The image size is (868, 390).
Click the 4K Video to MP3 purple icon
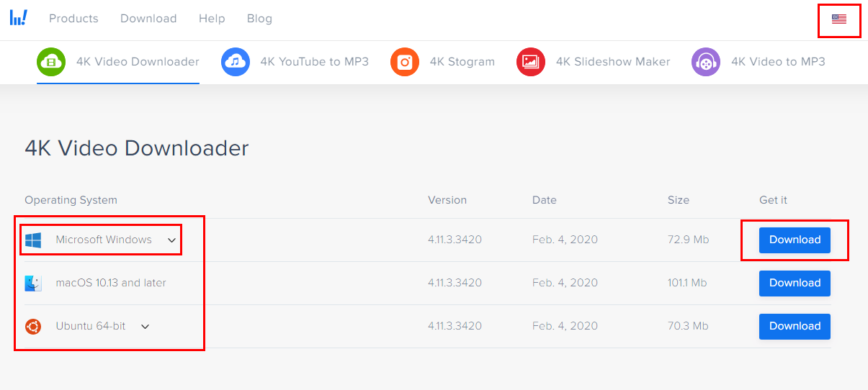[x=706, y=62]
